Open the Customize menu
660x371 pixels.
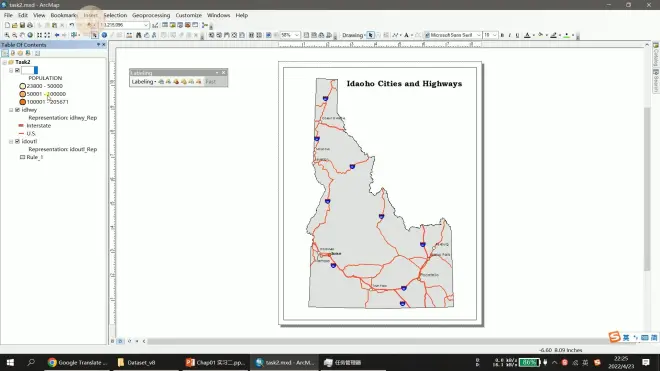coord(189,15)
